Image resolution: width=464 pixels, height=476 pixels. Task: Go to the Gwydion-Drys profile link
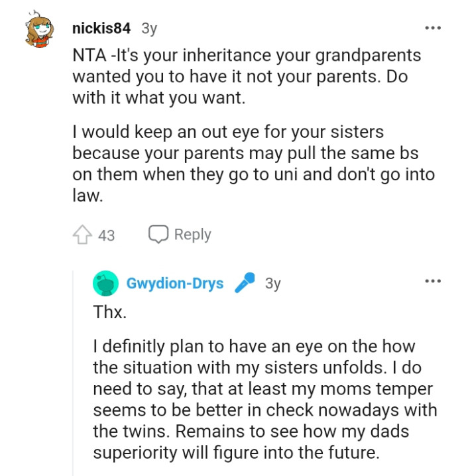click(x=174, y=283)
